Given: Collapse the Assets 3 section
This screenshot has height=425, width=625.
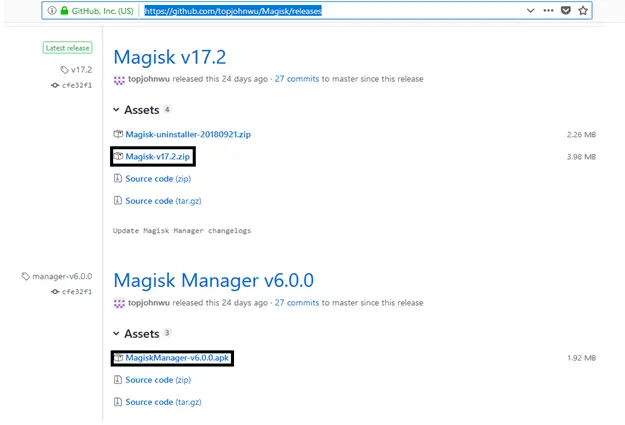Looking at the screenshot, I should click(x=142, y=333).
